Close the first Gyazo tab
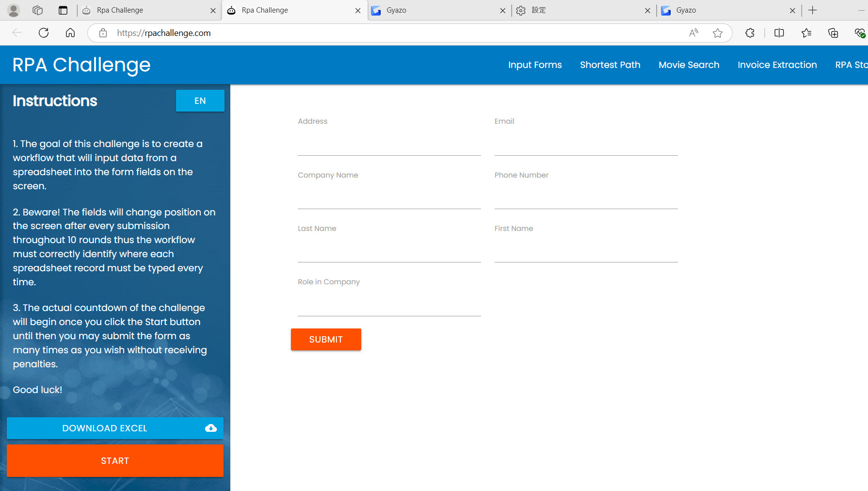The width and height of the screenshot is (868, 491). [x=503, y=11]
